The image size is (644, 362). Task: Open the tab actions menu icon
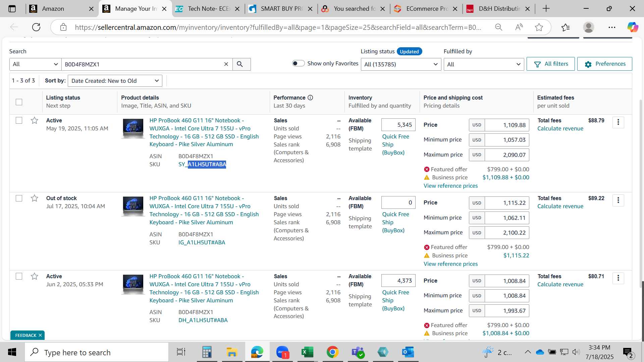[x=12, y=9]
